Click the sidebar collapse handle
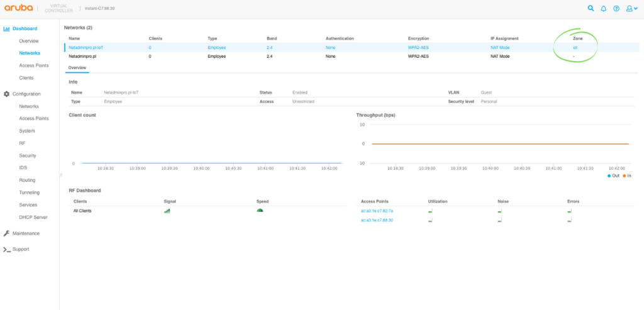644x310 pixels. click(61, 175)
